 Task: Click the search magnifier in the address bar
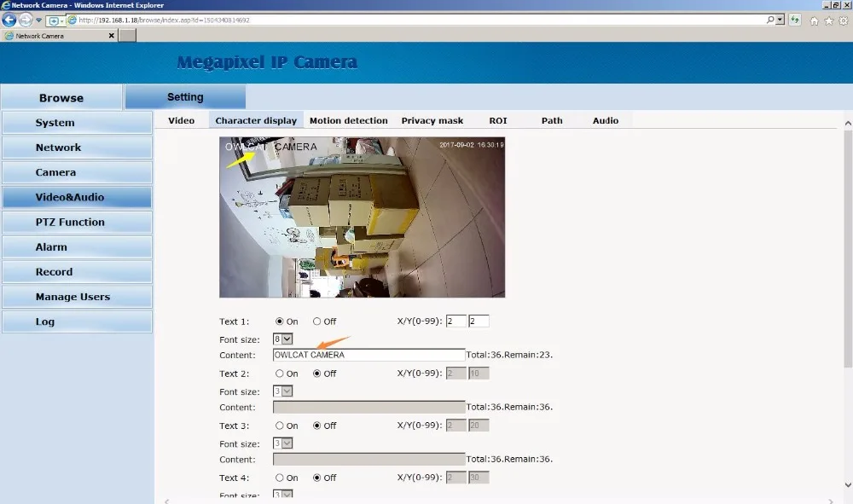tap(770, 20)
